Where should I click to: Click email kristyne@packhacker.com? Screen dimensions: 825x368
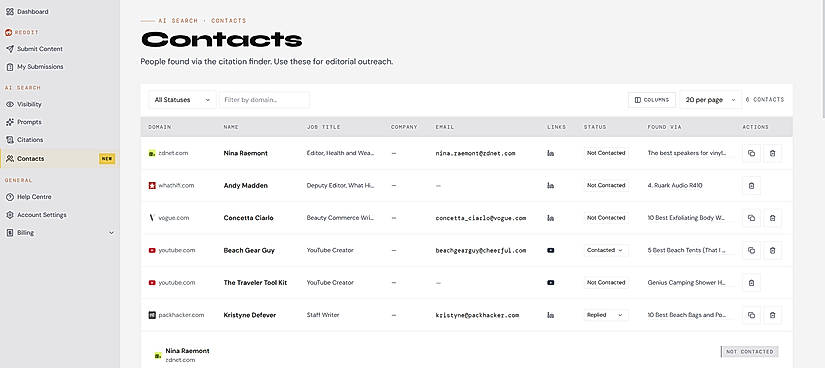pos(477,315)
